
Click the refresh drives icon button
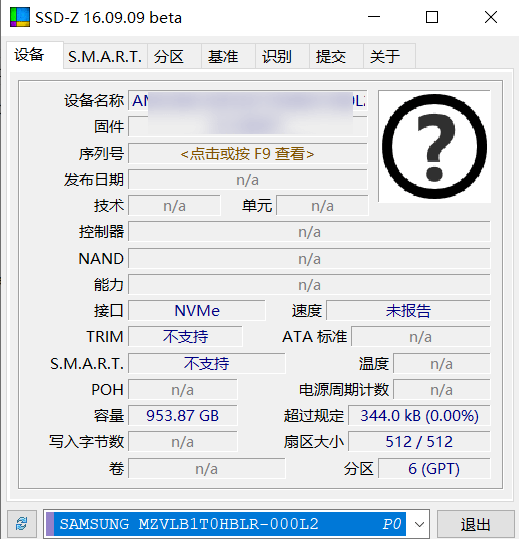tap(22, 524)
